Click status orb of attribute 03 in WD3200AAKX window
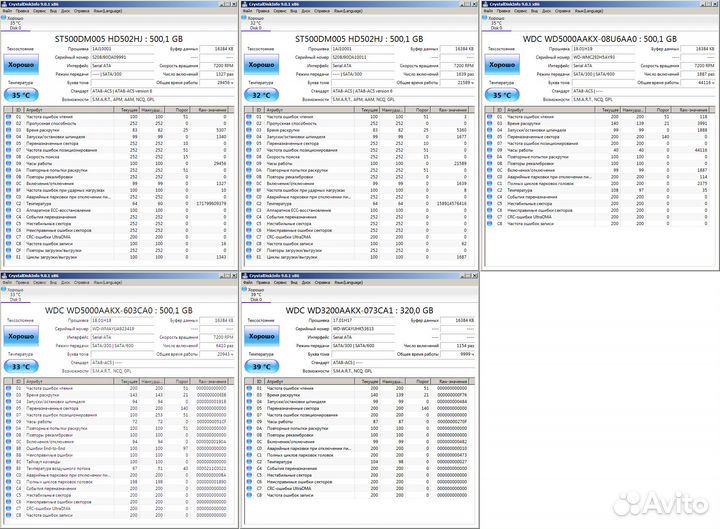The width and height of the screenshot is (720, 529). click(x=247, y=395)
